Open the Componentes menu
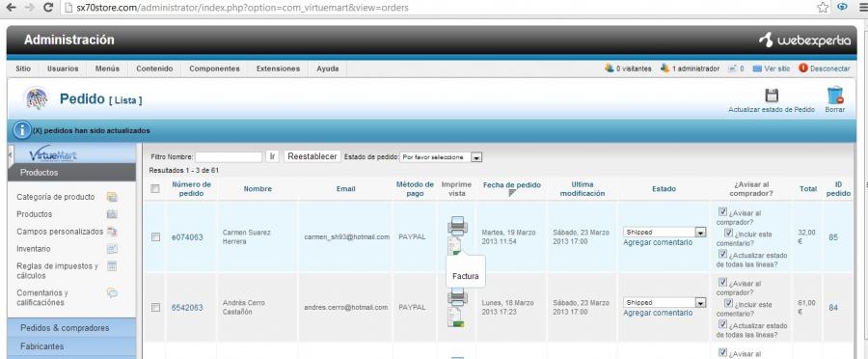 (x=215, y=69)
